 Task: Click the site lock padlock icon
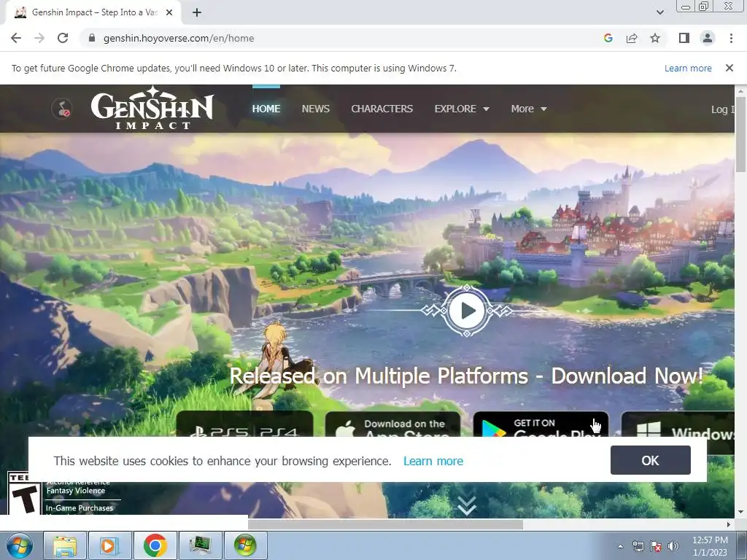[92, 38]
